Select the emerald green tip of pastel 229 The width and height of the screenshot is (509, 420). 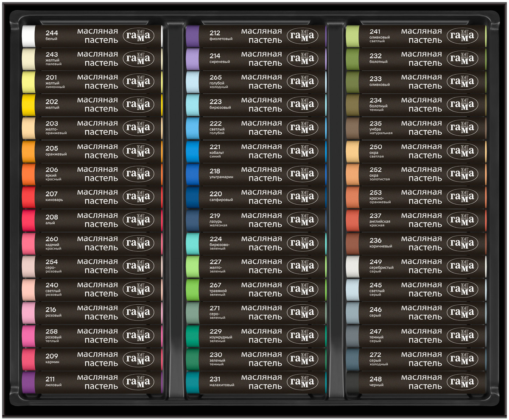193,335
